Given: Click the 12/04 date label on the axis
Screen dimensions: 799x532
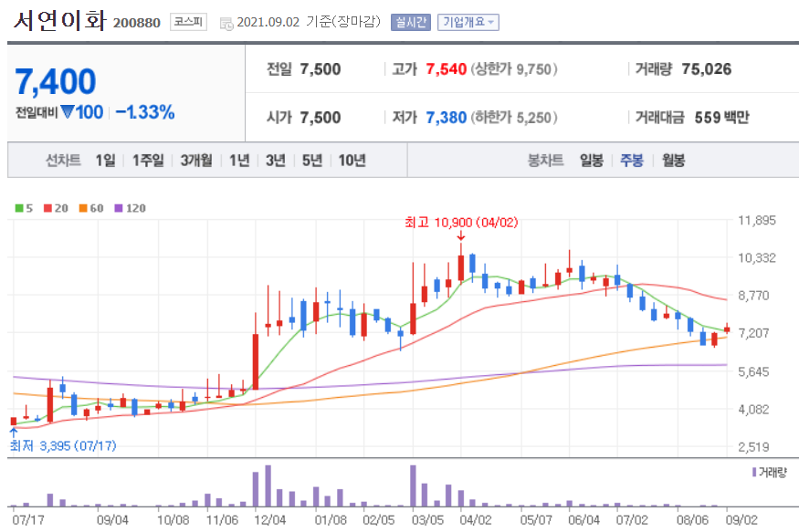Looking at the screenshot, I should 270,520.
